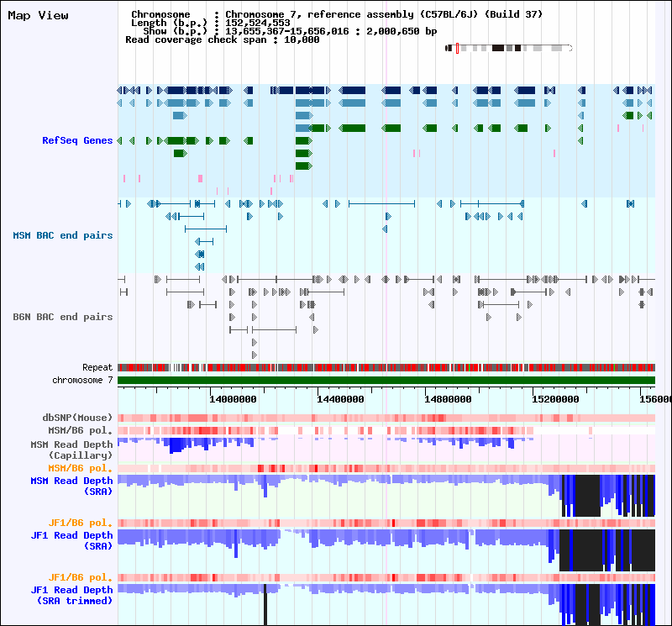This screenshot has width=672, height=626.
Task: Click the 'Chromosome 7, reference assembly' text
Action: click(x=320, y=14)
